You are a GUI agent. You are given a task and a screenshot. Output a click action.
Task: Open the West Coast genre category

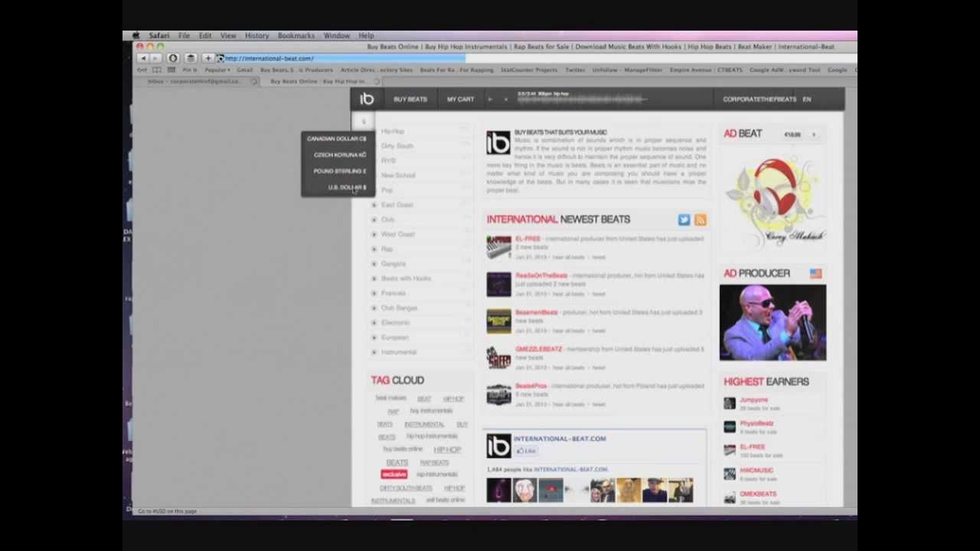pos(398,234)
